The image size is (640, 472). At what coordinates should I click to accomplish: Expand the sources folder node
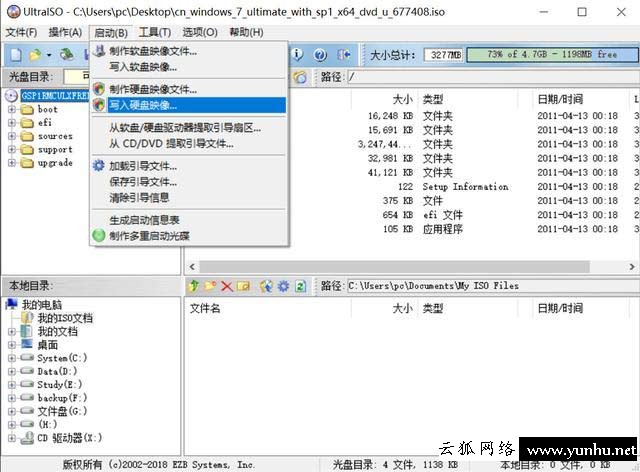pyautogui.click(x=11, y=136)
